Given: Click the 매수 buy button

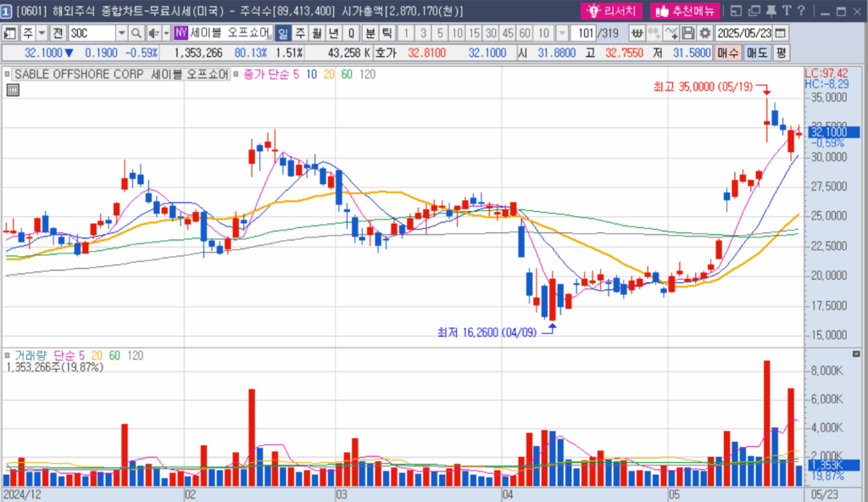Looking at the screenshot, I should coord(727,53).
